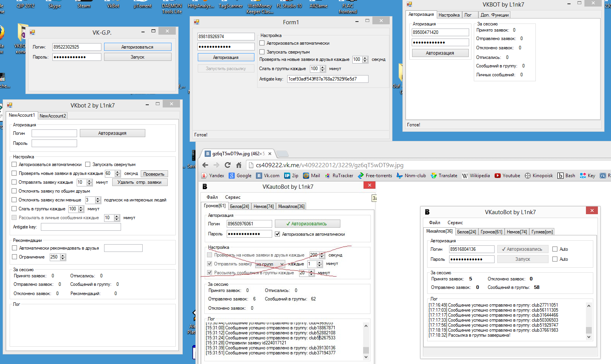Click Авторизация button in VKBOT by L1nk7
The height and width of the screenshot is (364, 611).
pos(440,53)
